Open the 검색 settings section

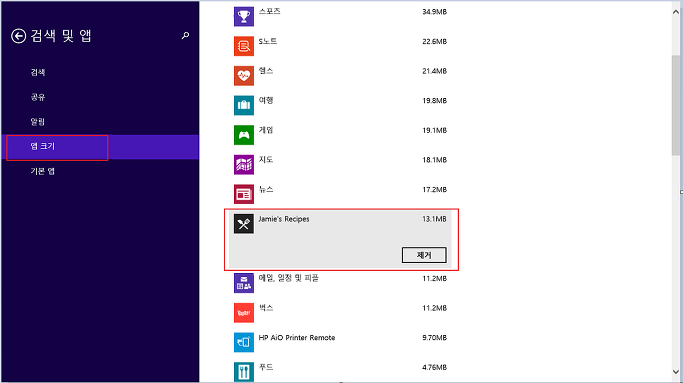38,72
